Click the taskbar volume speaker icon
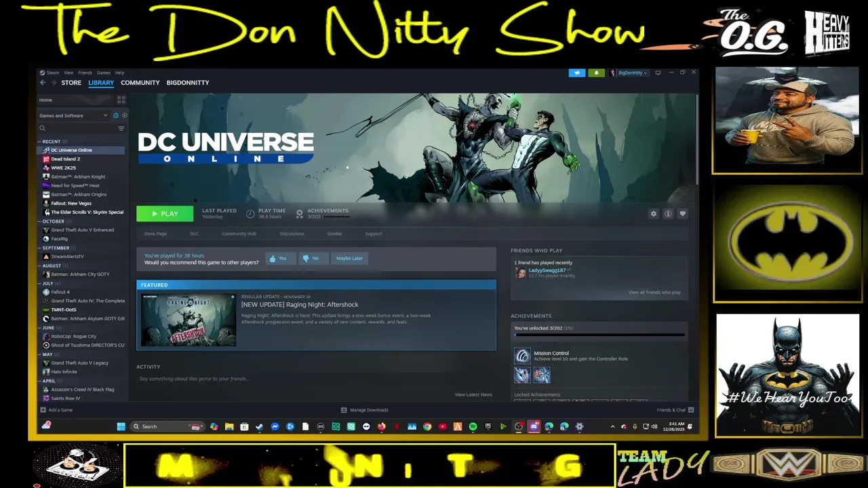The image size is (868, 488). (x=654, y=426)
